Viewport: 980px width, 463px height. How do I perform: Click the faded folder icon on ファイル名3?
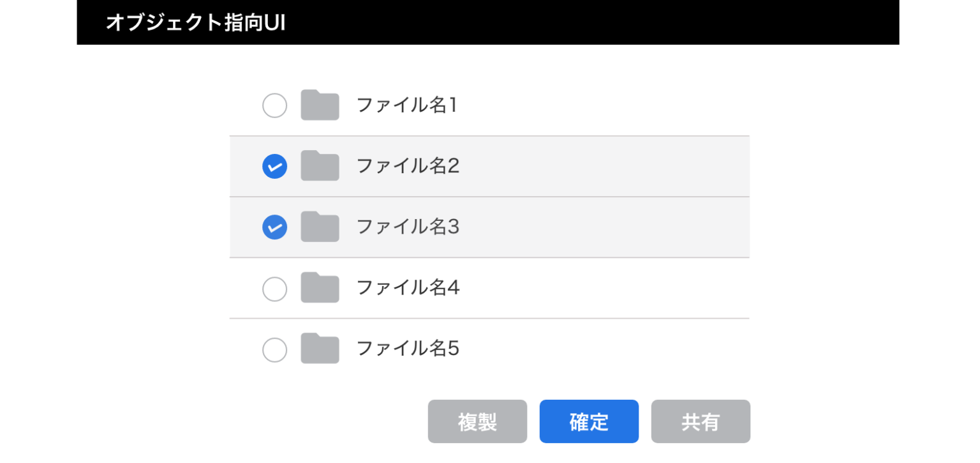(x=320, y=227)
